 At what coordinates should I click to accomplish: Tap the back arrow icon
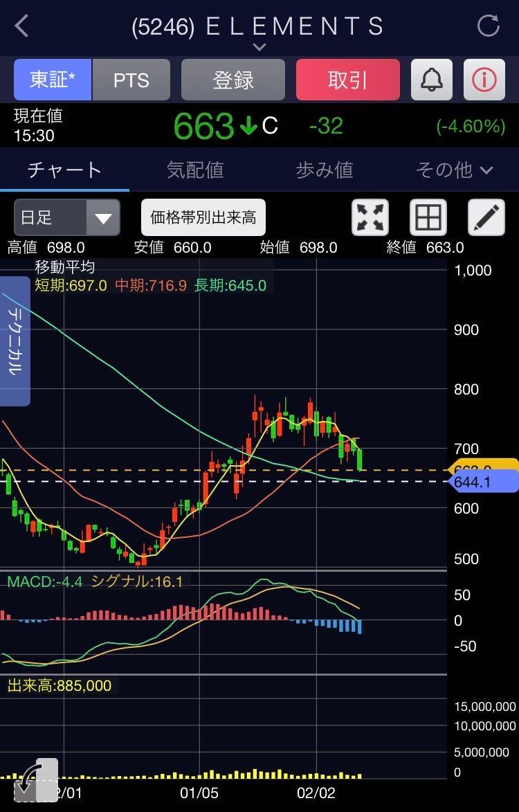click(x=22, y=26)
